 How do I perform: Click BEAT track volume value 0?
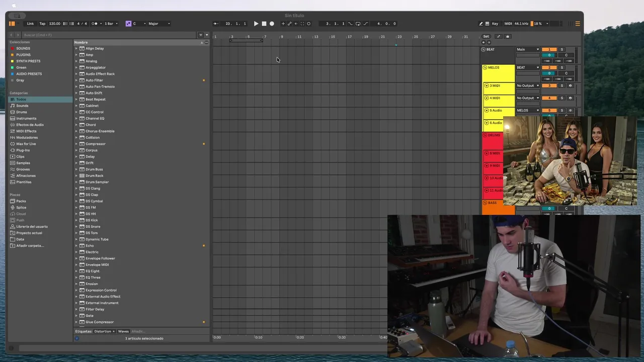(x=549, y=55)
